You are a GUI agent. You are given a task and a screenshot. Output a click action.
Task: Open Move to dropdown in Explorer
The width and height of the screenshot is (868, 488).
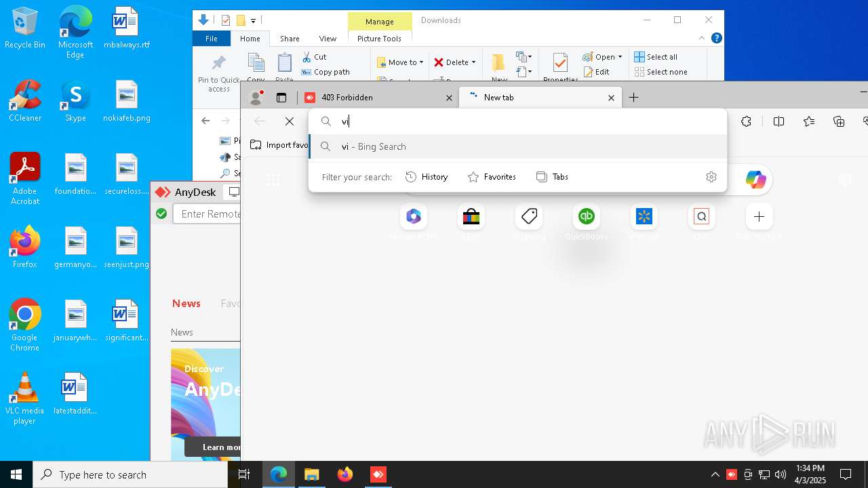[x=400, y=62]
